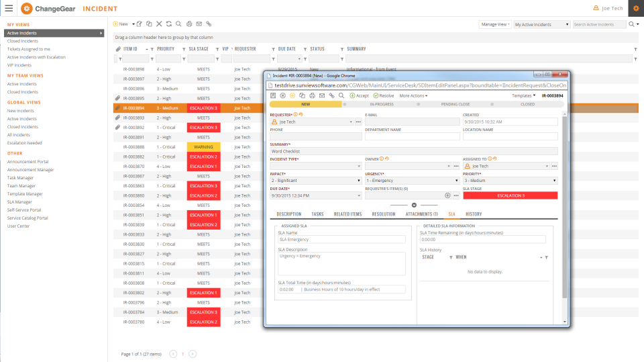Open Escalation Needed global view
644x362 pixels.
point(24,143)
